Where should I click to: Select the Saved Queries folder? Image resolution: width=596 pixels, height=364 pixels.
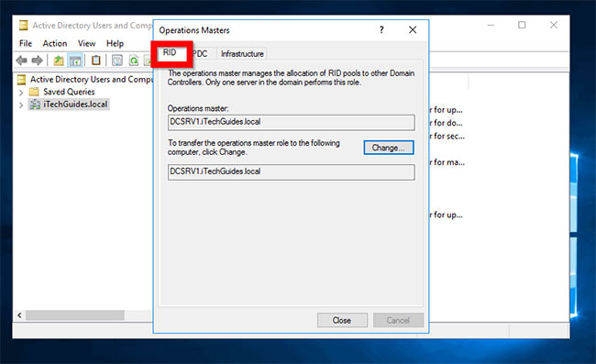click(69, 92)
